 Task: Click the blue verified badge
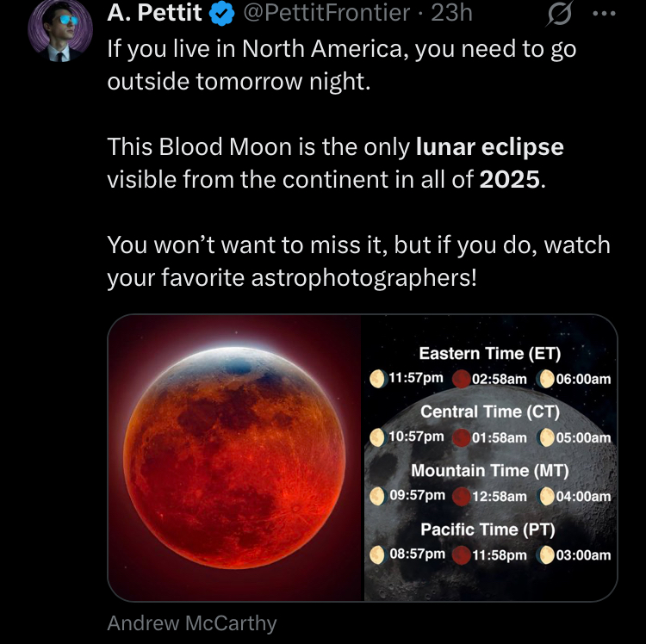222,13
